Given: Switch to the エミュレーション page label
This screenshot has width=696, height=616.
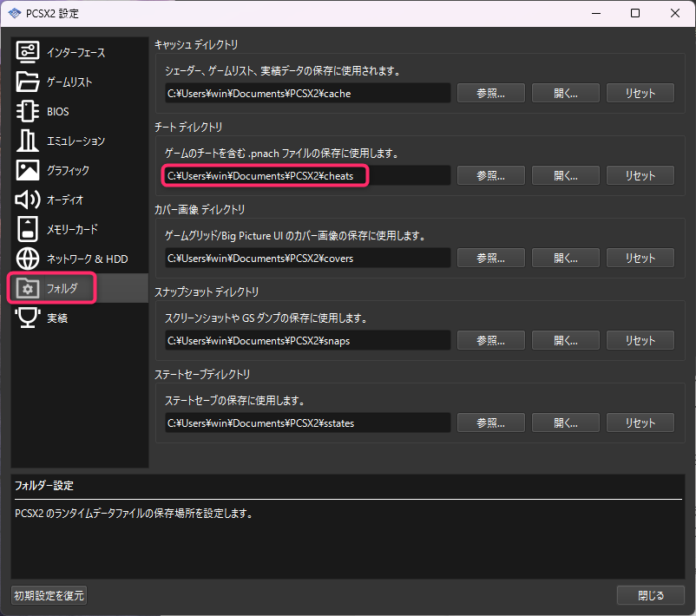Looking at the screenshot, I should tap(76, 141).
